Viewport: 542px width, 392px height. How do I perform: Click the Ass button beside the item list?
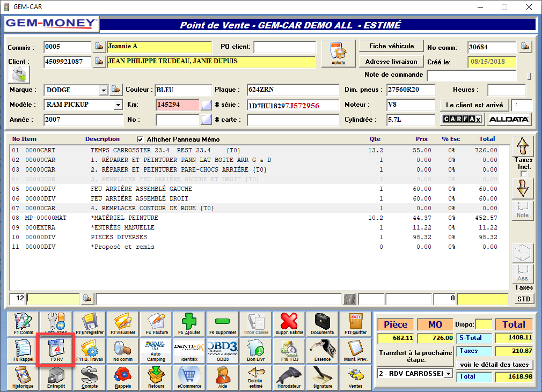click(x=522, y=273)
